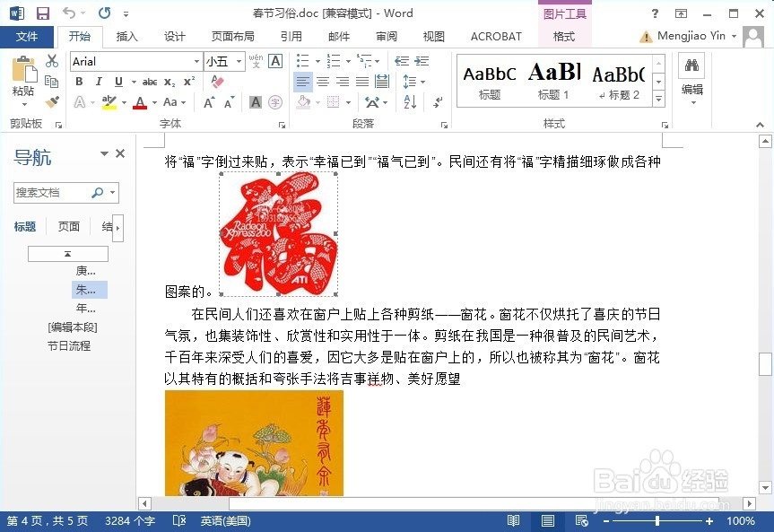Collapse the ribbon arrow
The width and height of the screenshot is (774, 532).
point(760,125)
